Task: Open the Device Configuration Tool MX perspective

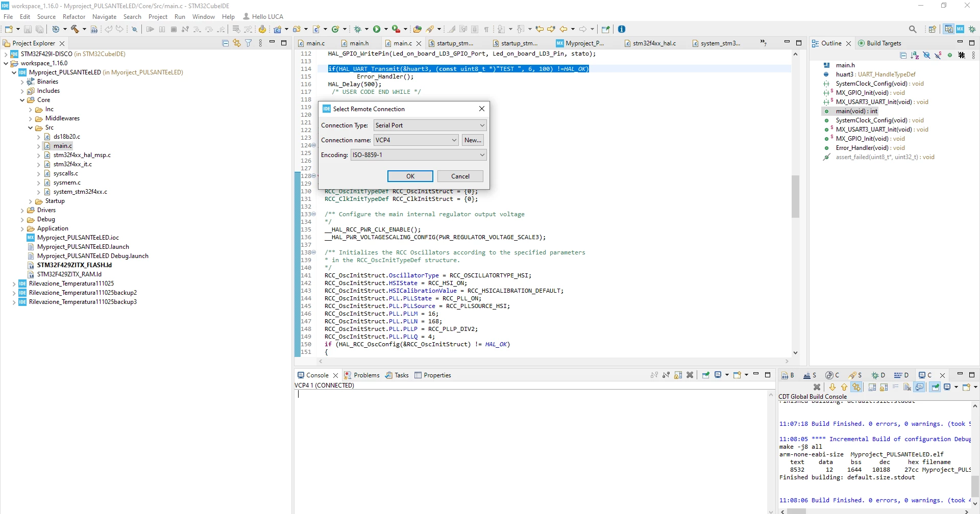Action: point(960,29)
